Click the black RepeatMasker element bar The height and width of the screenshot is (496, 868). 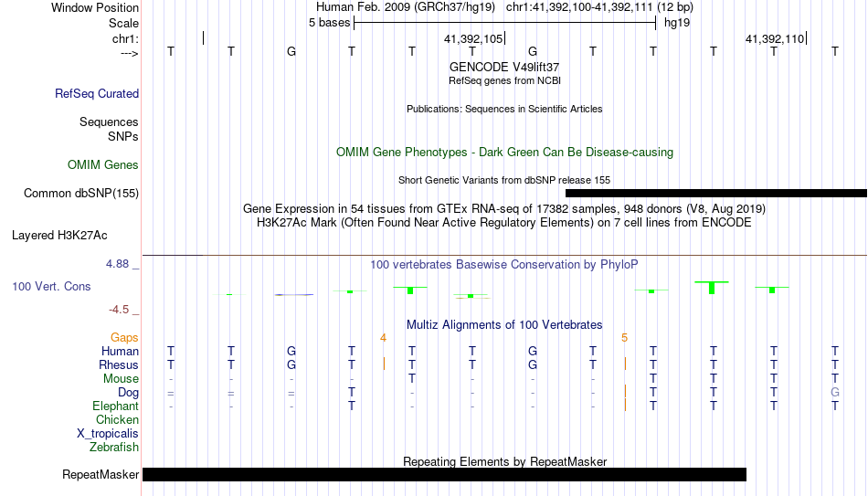[x=445, y=474]
